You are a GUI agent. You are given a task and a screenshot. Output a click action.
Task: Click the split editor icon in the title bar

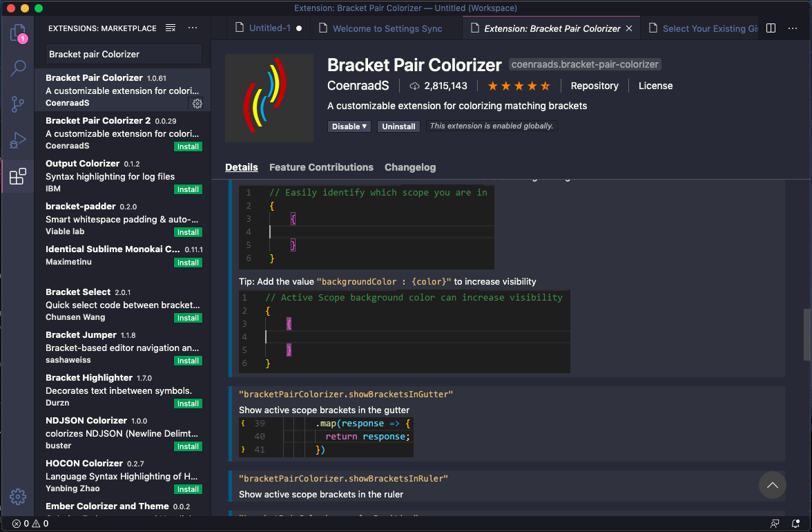(771, 28)
